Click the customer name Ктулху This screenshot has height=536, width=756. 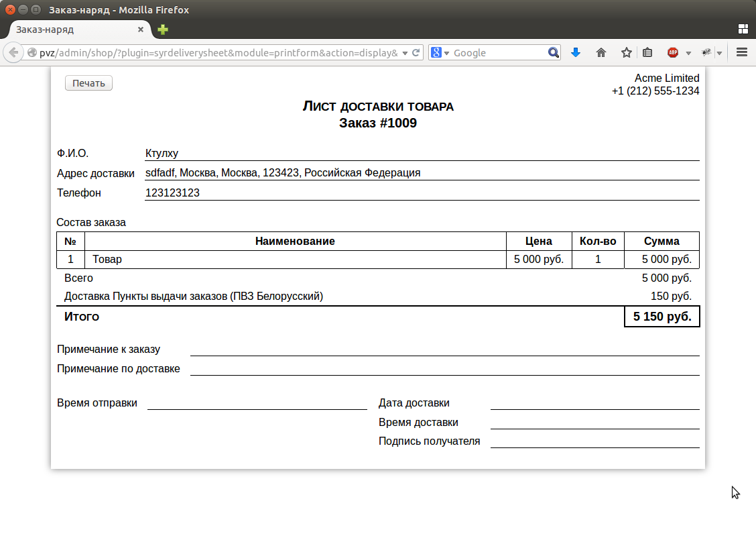tap(162, 154)
